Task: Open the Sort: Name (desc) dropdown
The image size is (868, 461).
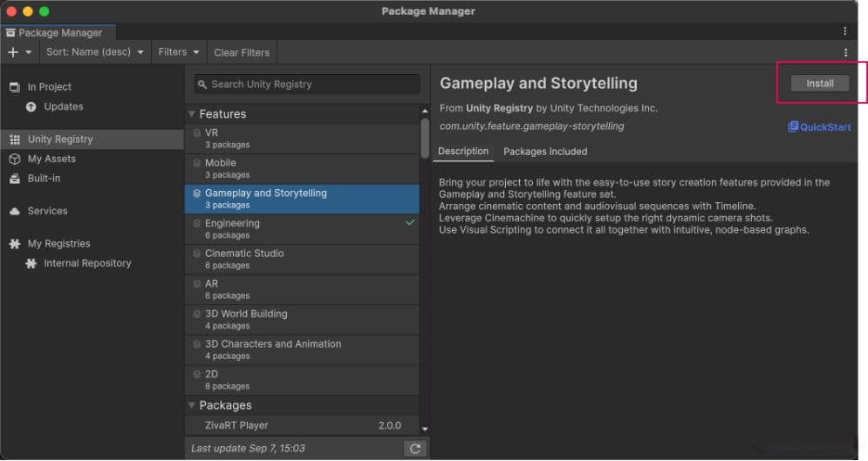Action: tap(95, 52)
